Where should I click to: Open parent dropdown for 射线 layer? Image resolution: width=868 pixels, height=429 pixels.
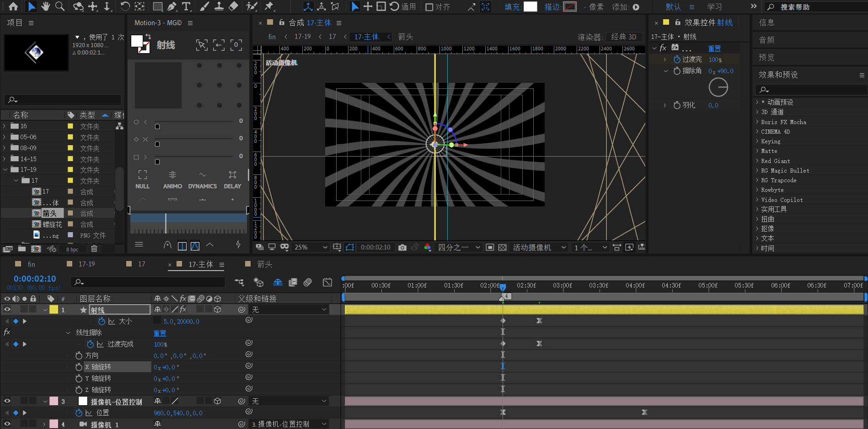tap(289, 310)
